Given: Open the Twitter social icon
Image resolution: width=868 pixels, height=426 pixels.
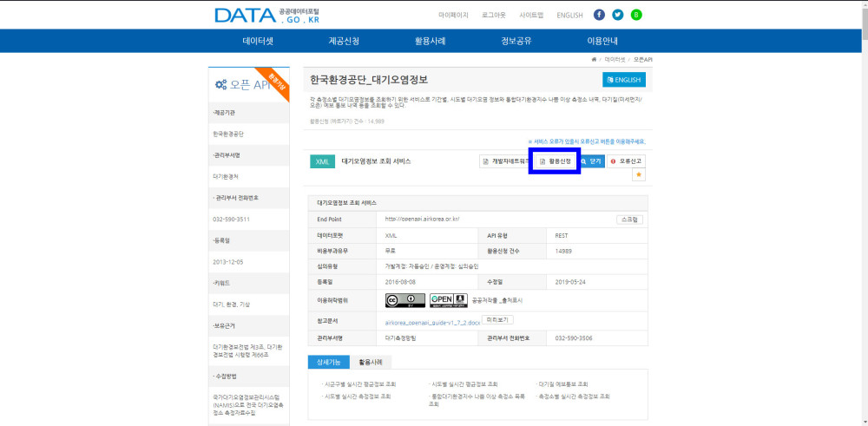Looking at the screenshot, I should click(x=618, y=15).
